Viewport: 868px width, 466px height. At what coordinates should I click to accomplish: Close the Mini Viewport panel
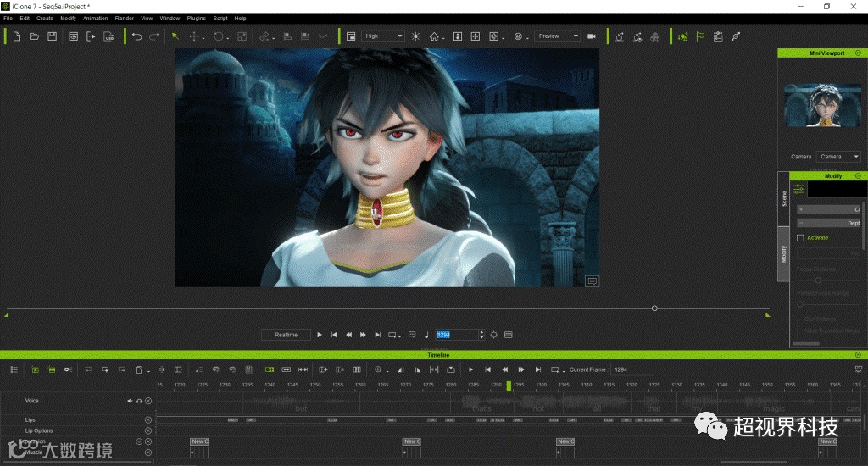coord(858,53)
